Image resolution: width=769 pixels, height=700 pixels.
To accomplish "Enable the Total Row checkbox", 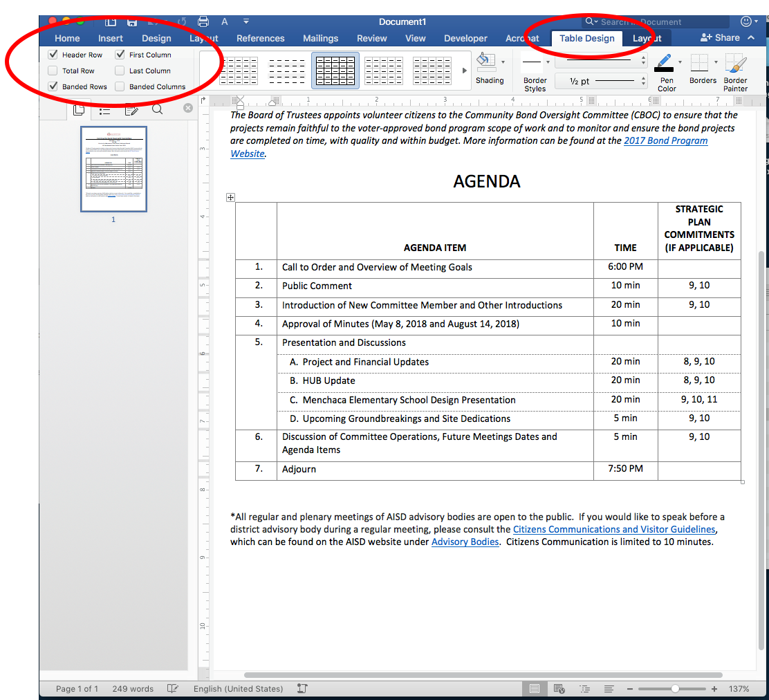I will [x=53, y=71].
